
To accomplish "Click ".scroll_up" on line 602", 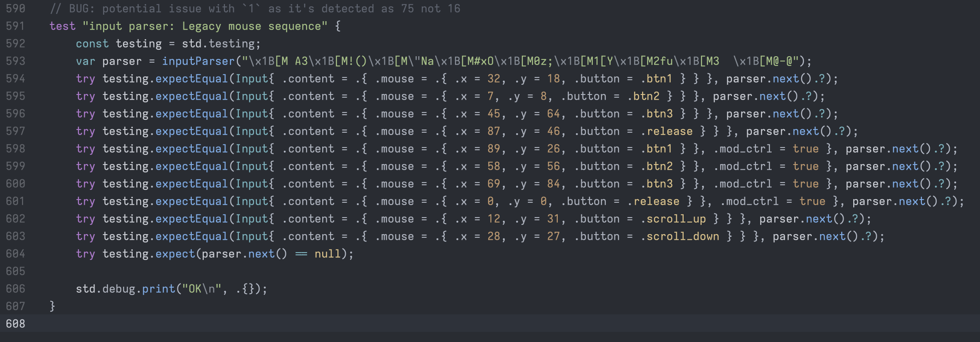I will click(673, 219).
